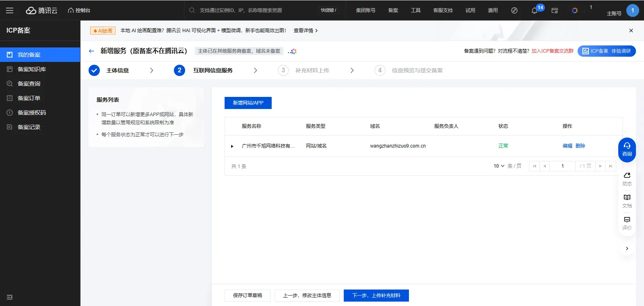Close the announcement banner

click(631, 31)
